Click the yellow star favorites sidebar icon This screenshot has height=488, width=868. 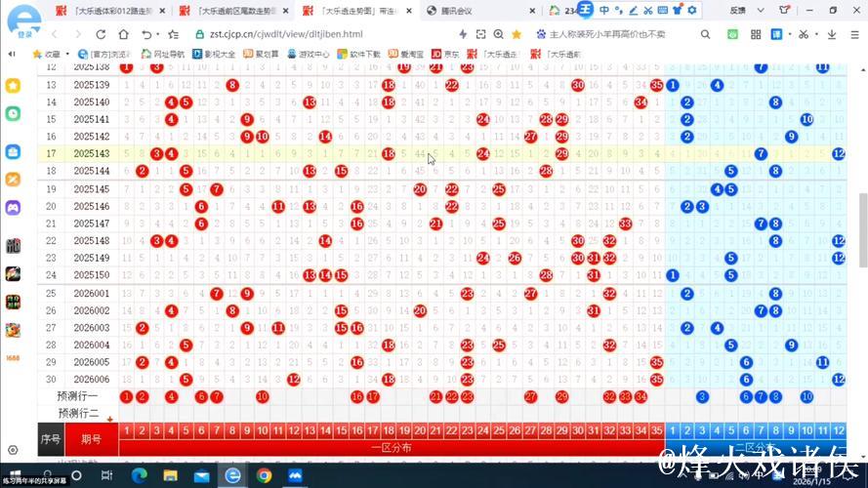pyautogui.click(x=14, y=86)
